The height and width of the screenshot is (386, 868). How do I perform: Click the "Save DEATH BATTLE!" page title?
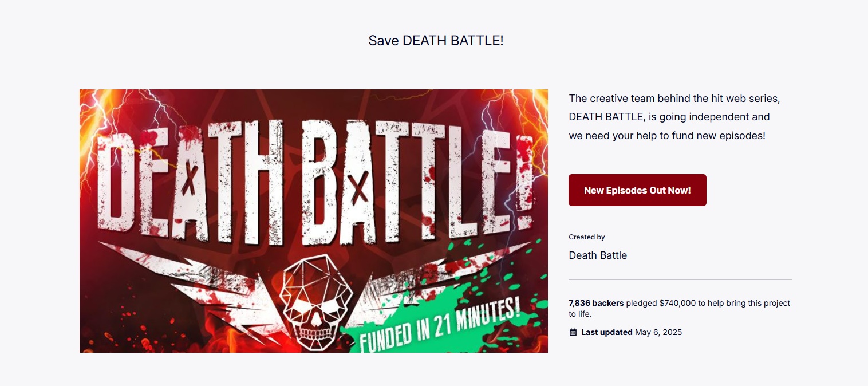[436, 41]
